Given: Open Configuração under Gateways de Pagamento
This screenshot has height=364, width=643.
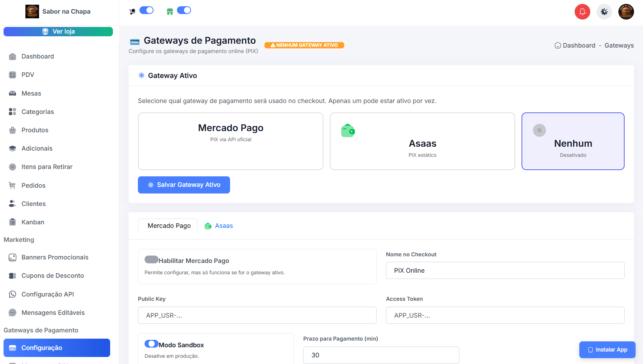Looking at the screenshot, I should (x=57, y=348).
